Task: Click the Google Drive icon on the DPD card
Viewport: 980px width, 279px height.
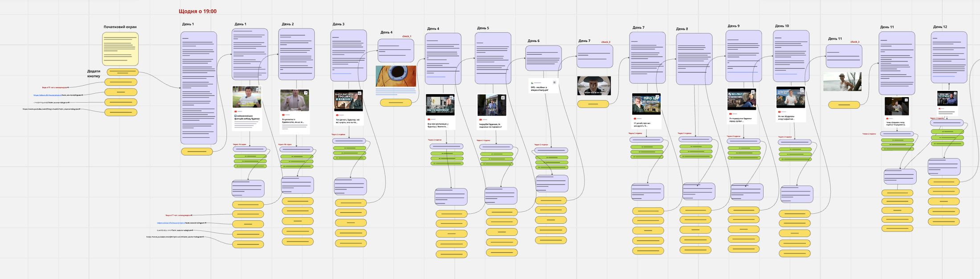Action: tap(532, 83)
